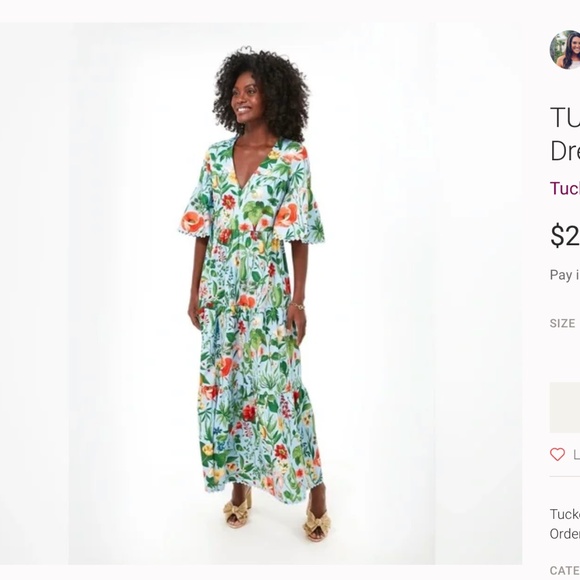Image resolution: width=580 pixels, height=580 pixels.
Task: Open the main floral dress product photo
Action: 252,293
